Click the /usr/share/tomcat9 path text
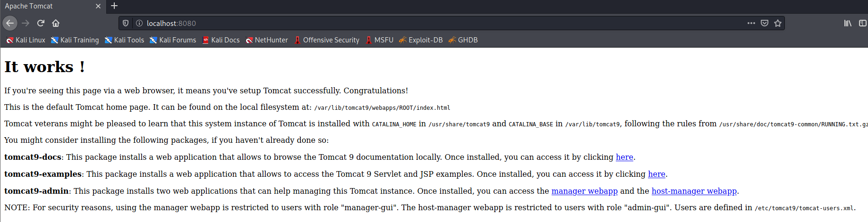This screenshot has width=868, height=222. (x=459, y=124)
